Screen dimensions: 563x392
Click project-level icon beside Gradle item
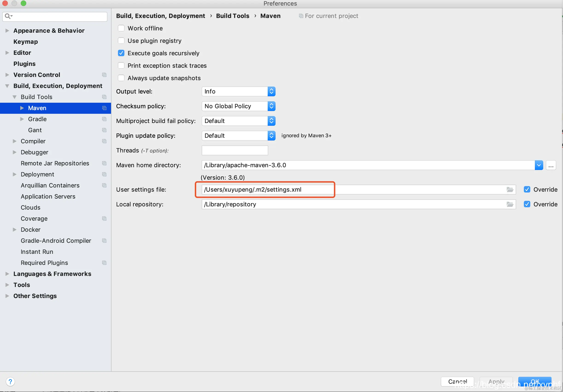pyautogui.click(x=104, y=119)
